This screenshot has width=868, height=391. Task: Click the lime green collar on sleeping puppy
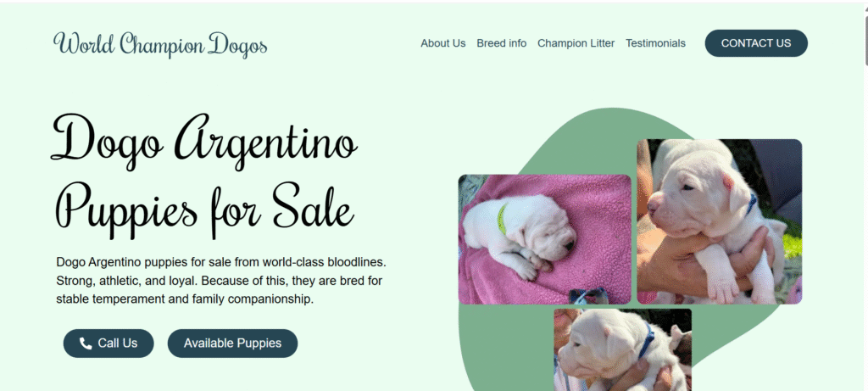pyautogui.click(x=502, y=219)
